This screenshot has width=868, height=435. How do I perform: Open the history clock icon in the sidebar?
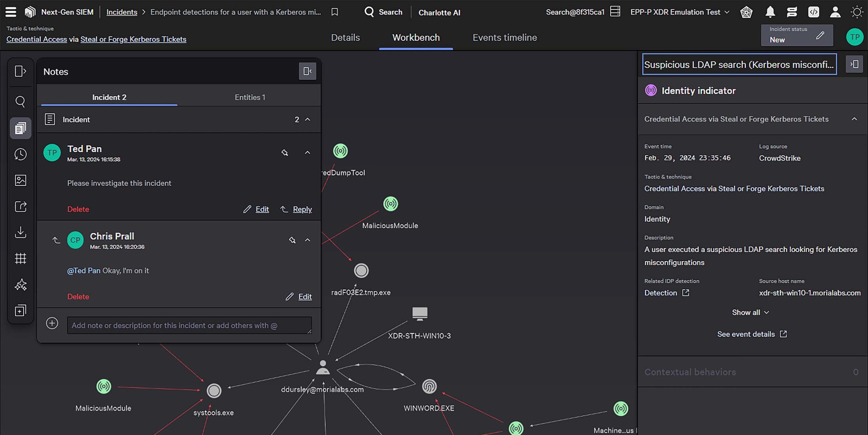(x=20, y=154)
